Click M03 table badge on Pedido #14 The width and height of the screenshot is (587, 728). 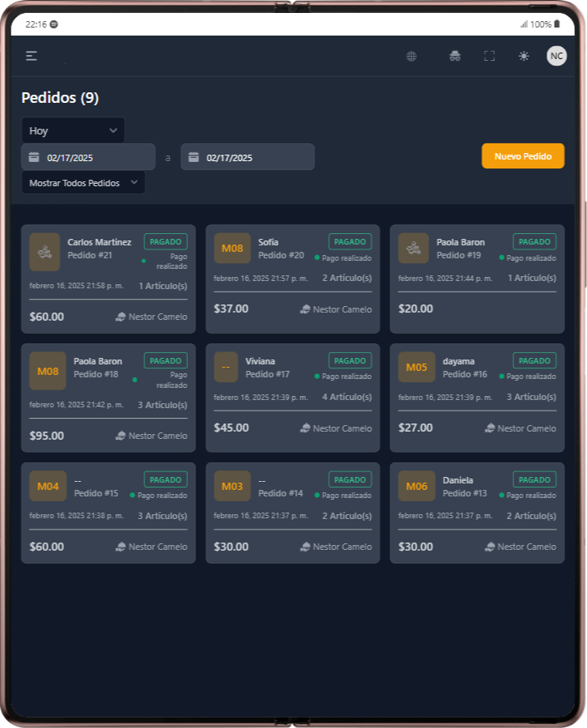coord(232,486)
